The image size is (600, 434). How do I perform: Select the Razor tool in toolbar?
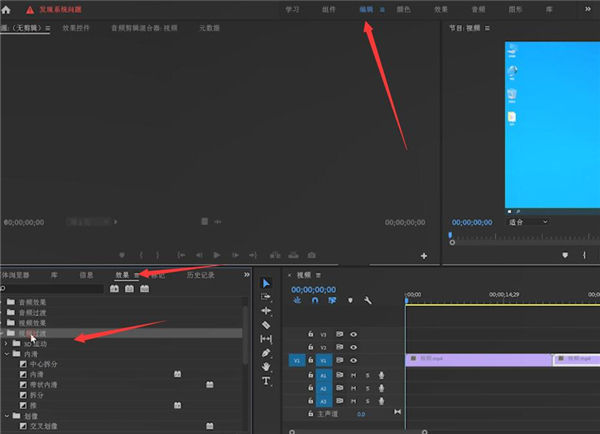[x=266, y=325]
